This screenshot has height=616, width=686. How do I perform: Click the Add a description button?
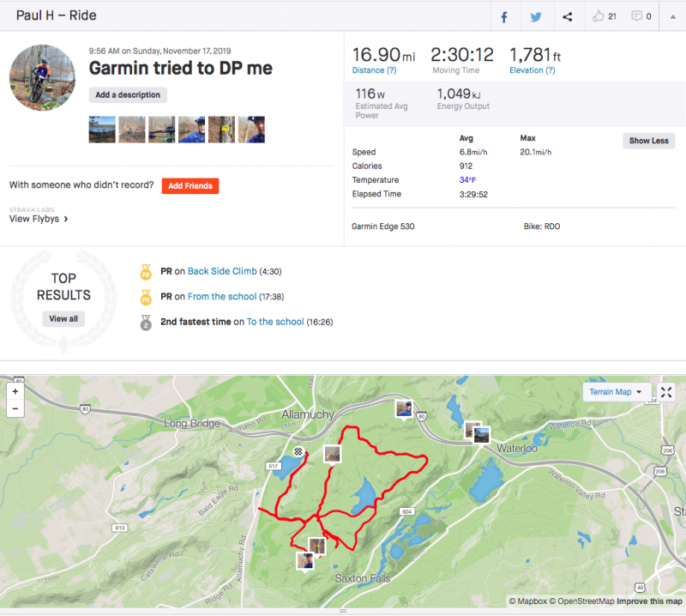click(x=128, y=95)
